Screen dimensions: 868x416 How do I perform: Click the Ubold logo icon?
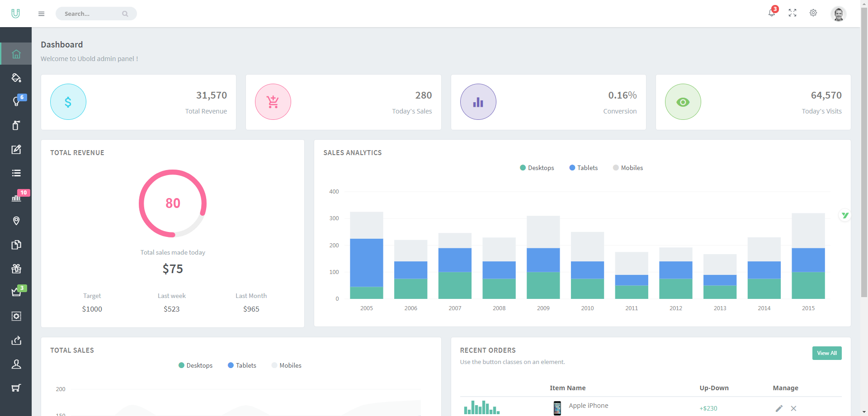point(16,14)
